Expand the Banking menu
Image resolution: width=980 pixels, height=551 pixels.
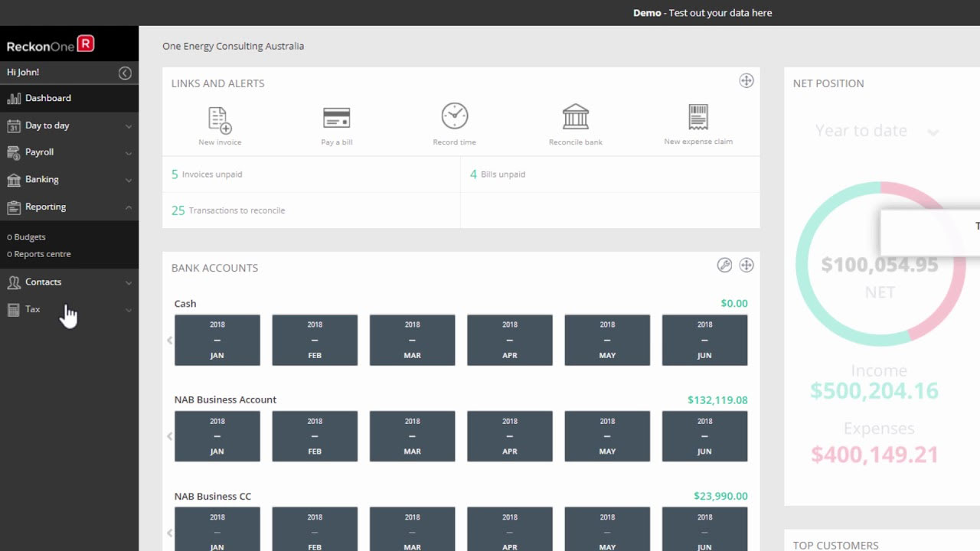(69, 179)
